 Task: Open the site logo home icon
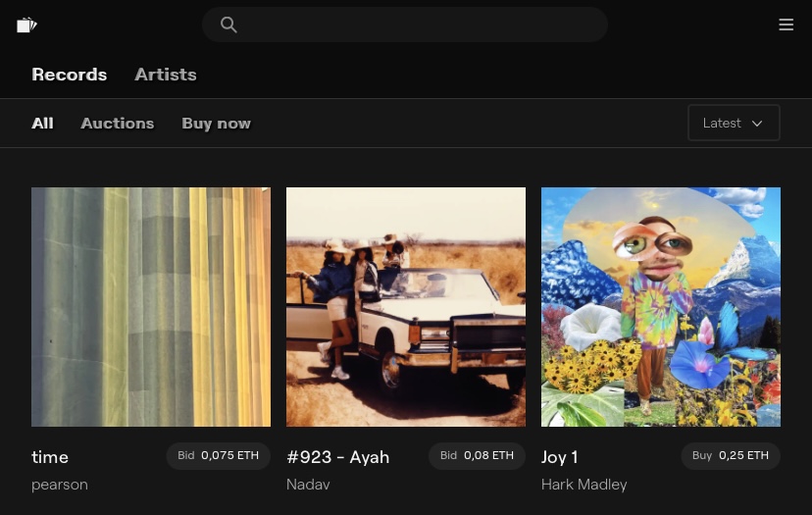[x=26, y=25]
